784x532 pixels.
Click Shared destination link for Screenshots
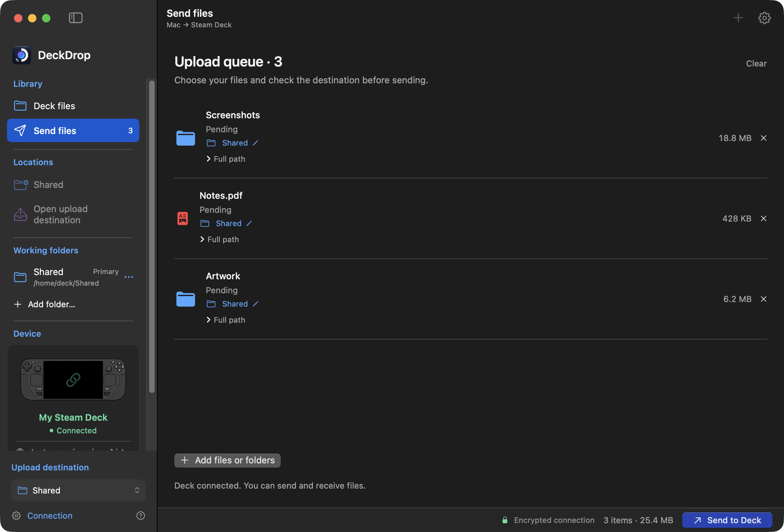235,143
